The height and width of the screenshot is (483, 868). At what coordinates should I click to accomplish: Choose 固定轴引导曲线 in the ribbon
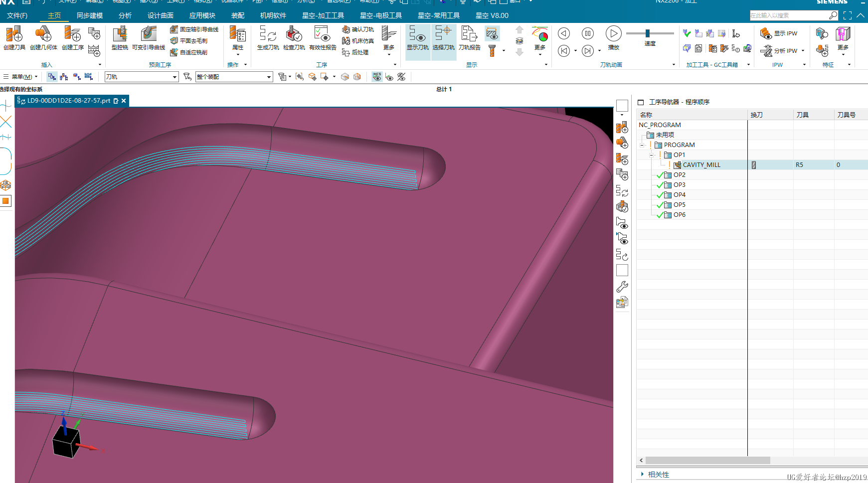[x=194, y=29]
